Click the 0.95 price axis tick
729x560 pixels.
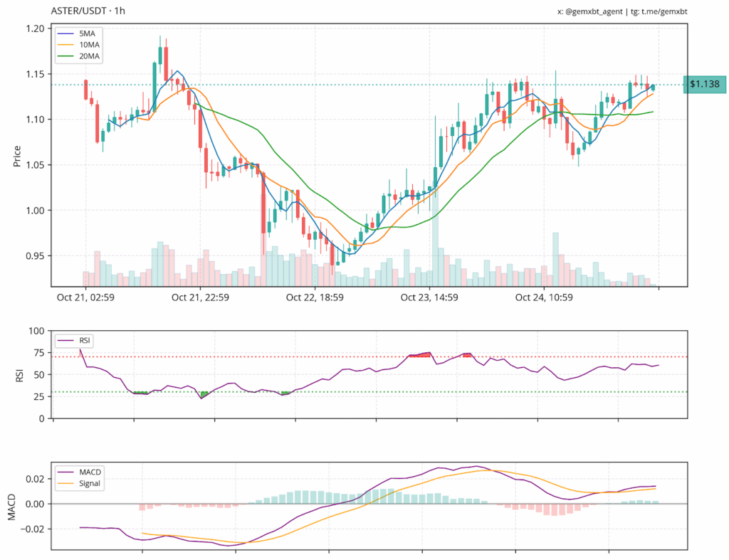click(34, 255)
